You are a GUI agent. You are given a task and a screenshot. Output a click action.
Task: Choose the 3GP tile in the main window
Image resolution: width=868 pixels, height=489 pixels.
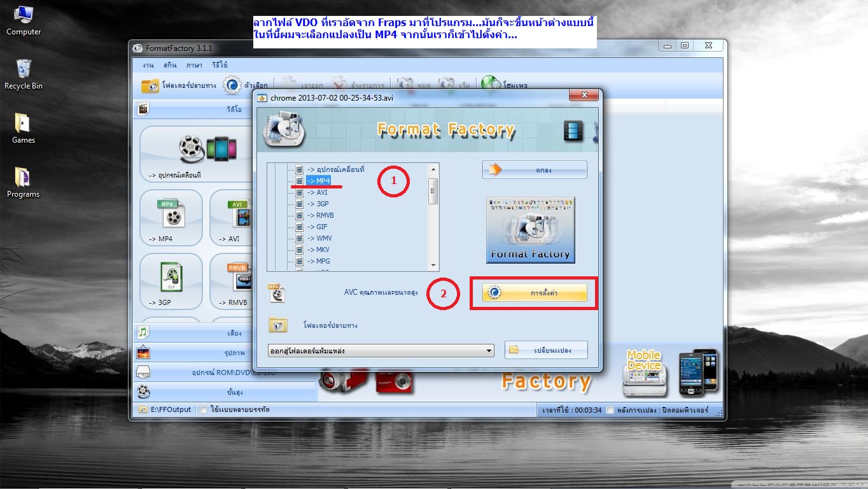pyautogui.click(x=171, y=281)
